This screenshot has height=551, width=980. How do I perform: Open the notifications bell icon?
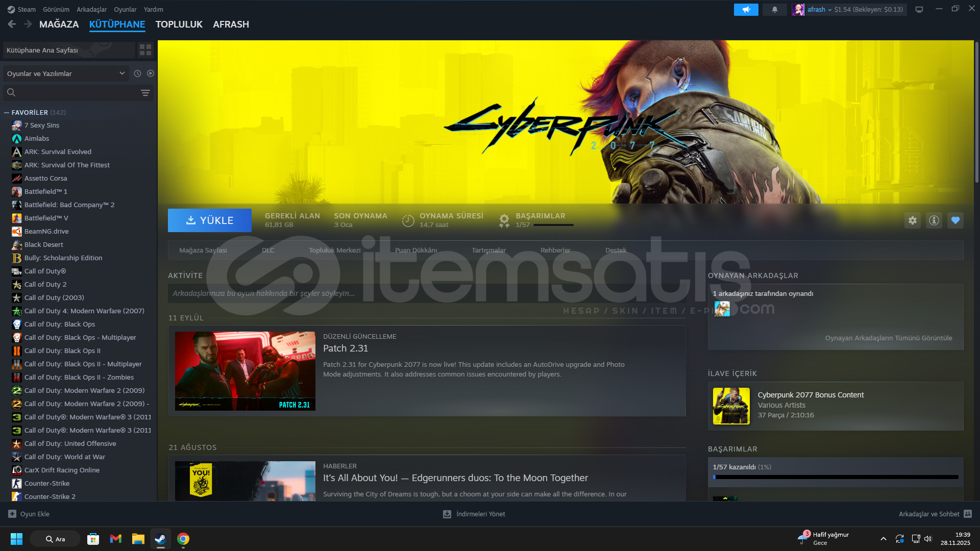tap(774, 10)
